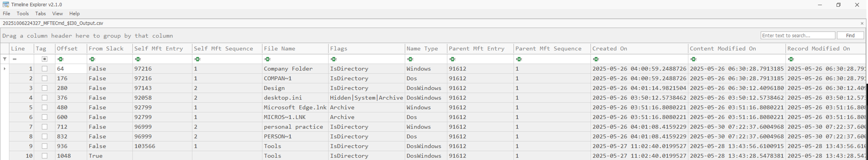The image size is (868, 160).
Task: Click the Timeline Explorer icon in title bar
Action: click(x=6, y=5)
